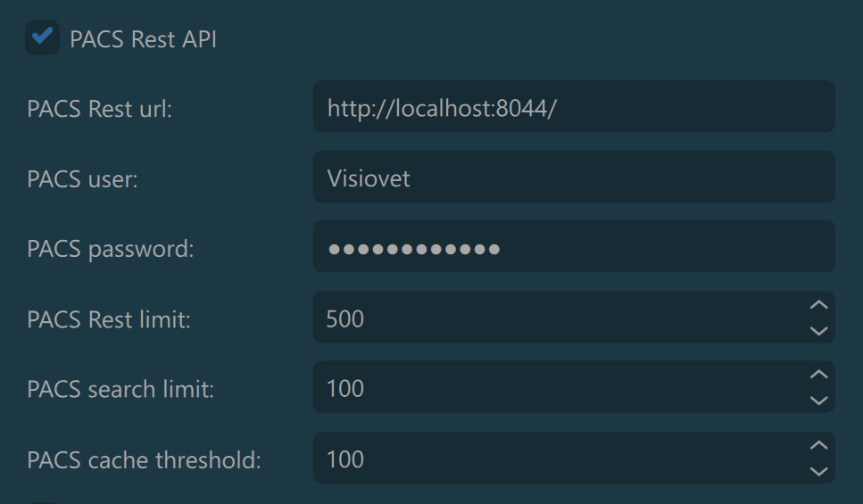Screen dimensions: 863x504
Task: Focus the PACS user field containing Visiovet
Action: coord(573,178)
